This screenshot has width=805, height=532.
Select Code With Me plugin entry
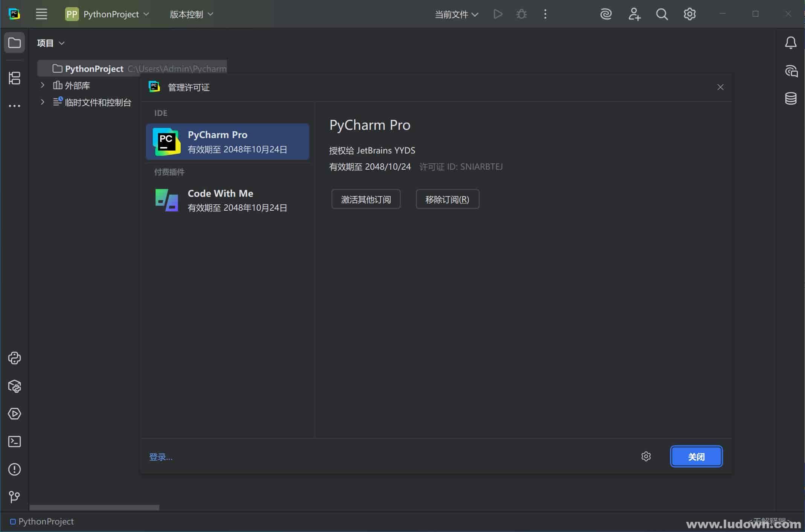[x=227, y=200]
